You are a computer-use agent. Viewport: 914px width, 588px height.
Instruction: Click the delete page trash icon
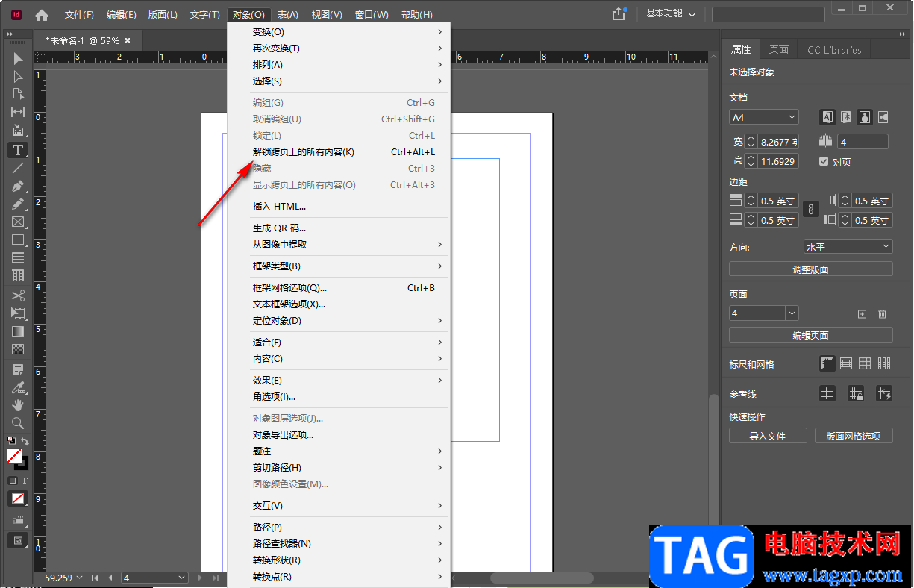pos(882,314)
